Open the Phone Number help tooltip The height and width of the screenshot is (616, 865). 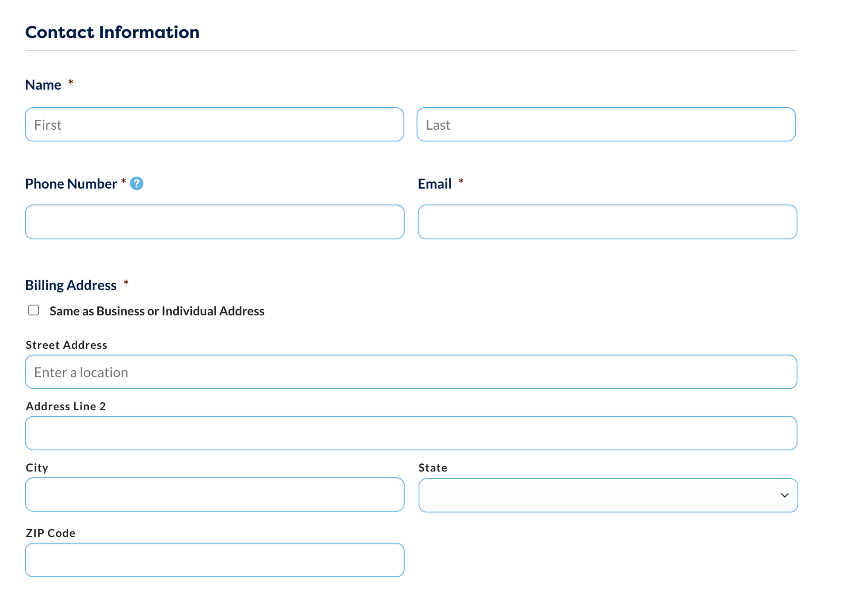[137, 183]
